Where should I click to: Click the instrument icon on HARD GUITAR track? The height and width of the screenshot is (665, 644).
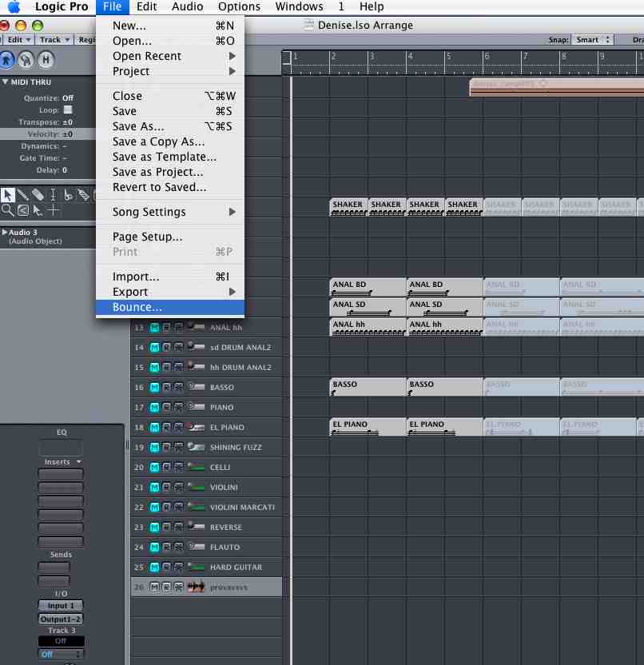pos(197,567)
